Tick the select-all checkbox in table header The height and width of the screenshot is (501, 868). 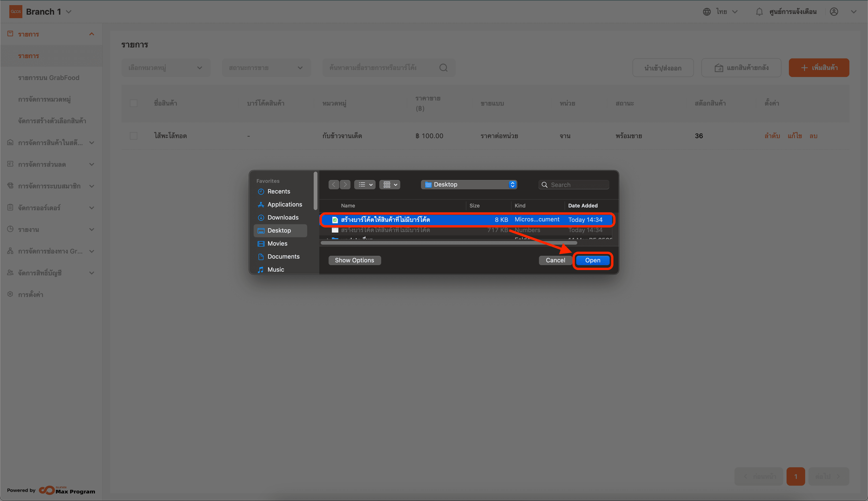pyautogui.click(x=134, y=103)
